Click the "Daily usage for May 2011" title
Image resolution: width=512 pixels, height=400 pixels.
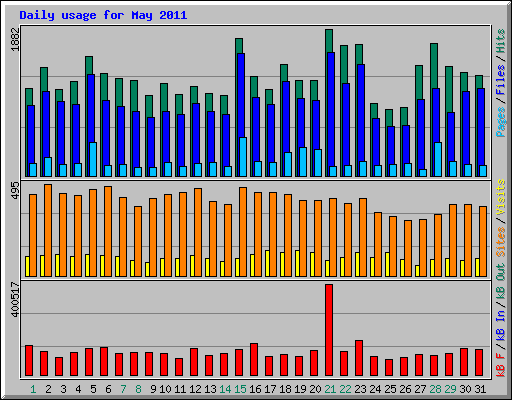103,15
